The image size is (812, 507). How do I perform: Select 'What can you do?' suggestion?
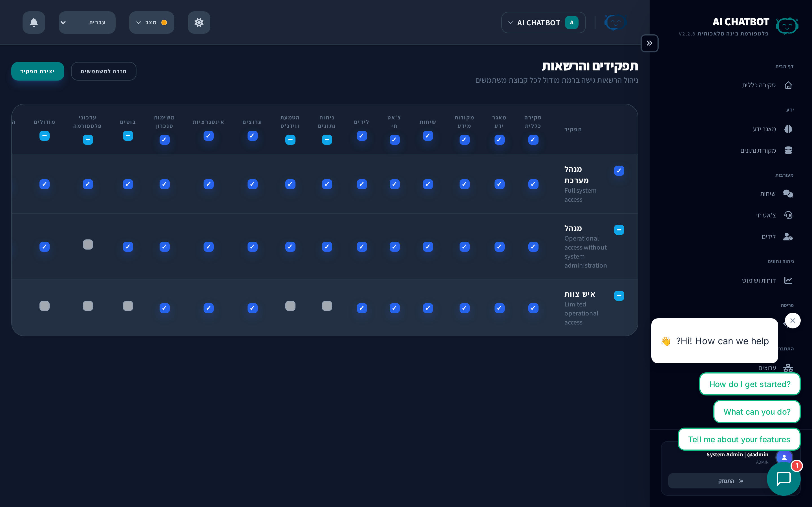pos(757,412)
